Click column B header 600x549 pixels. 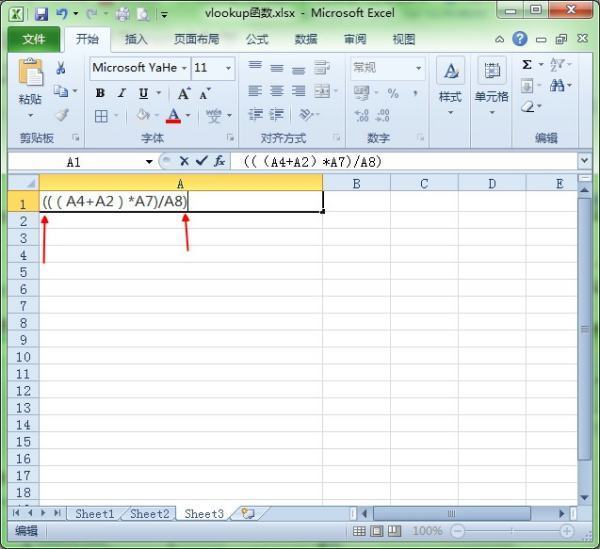pyautogui.click(x=356, y=184)
